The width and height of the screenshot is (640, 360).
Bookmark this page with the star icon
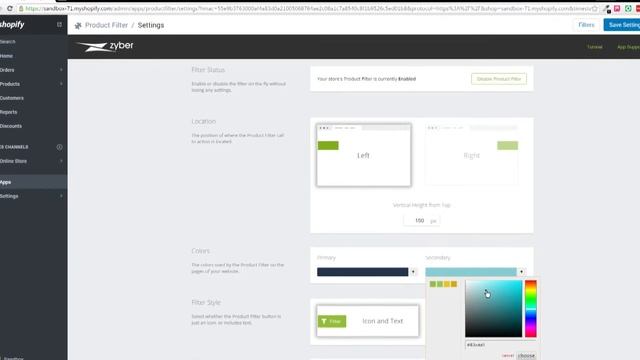click(x=595, y=8)
